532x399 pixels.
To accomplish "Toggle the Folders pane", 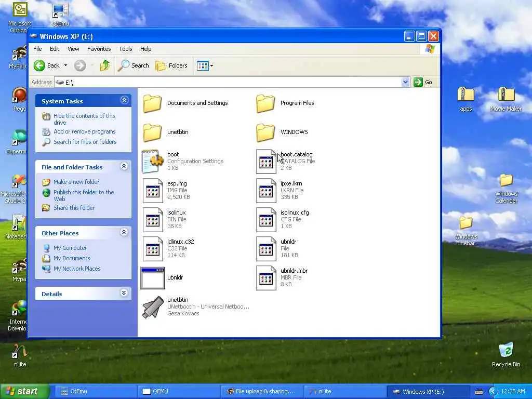I will pos(171,65).
